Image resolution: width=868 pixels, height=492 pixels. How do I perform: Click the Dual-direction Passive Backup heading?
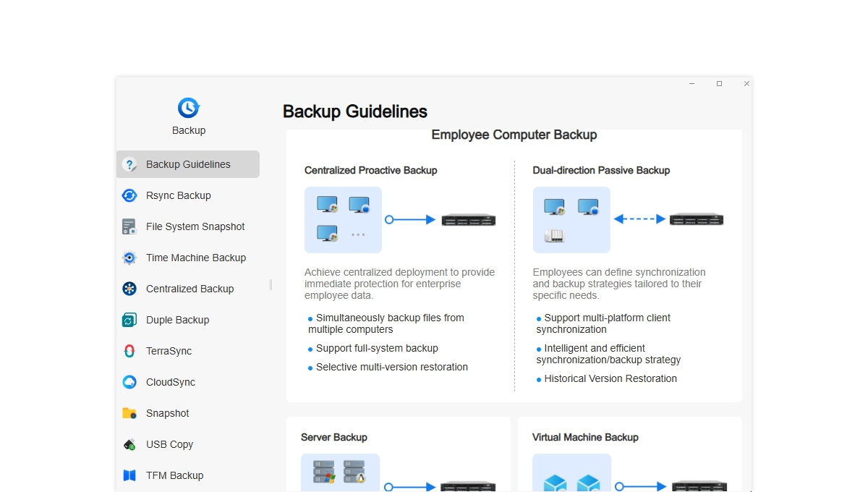click(x=601, y=171)
